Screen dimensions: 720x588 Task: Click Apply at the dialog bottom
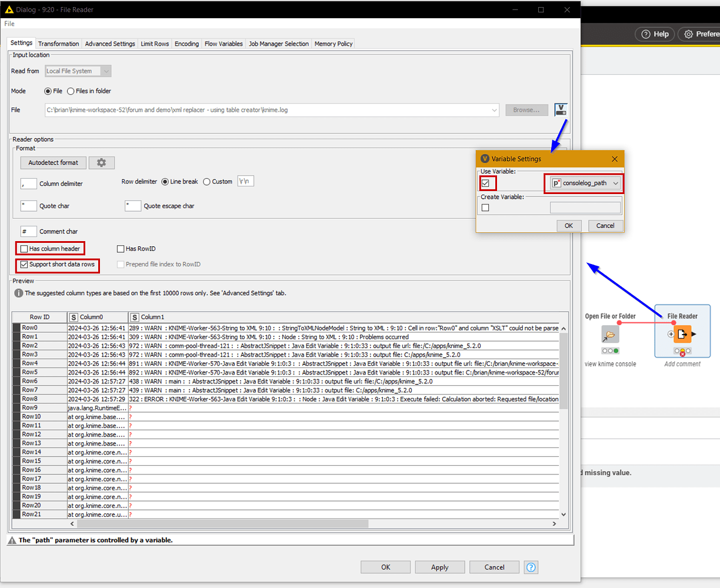(439, 567)
